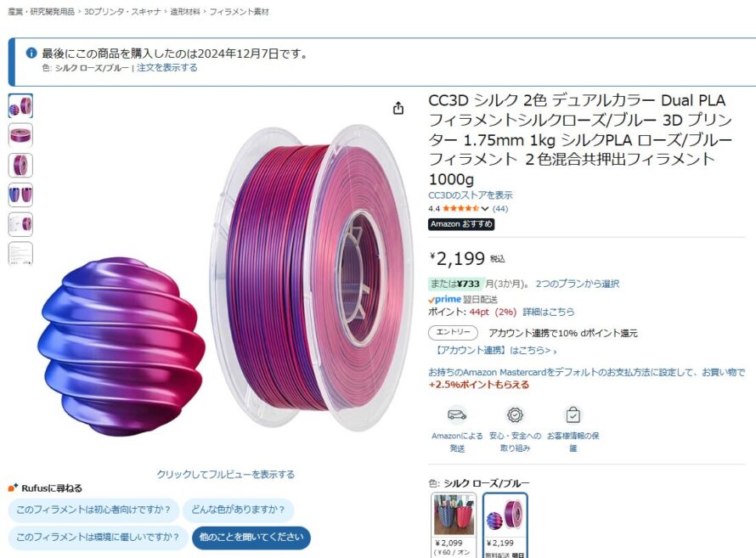
Task: Click the info icon in the purchase notice
Action: (x=31, y=53)
